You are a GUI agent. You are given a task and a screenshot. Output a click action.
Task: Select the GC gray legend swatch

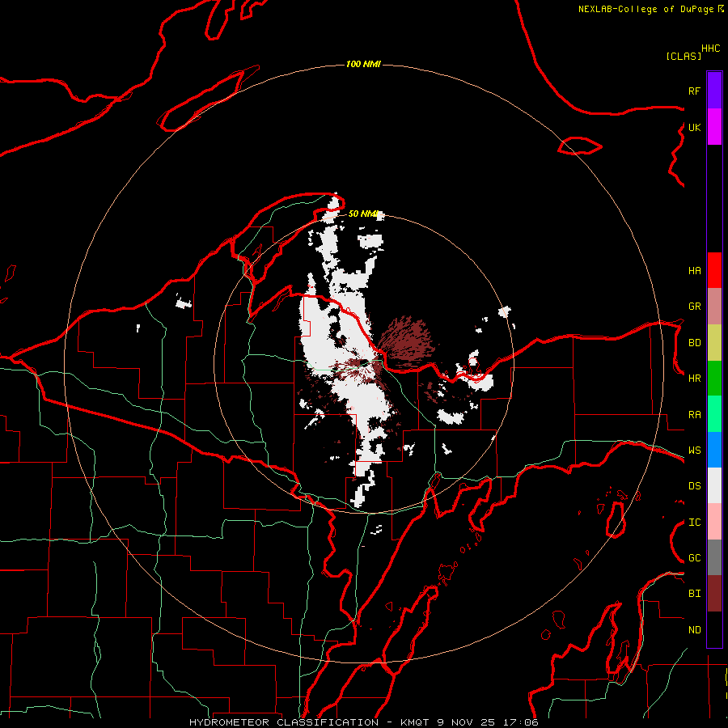(714, 557)
